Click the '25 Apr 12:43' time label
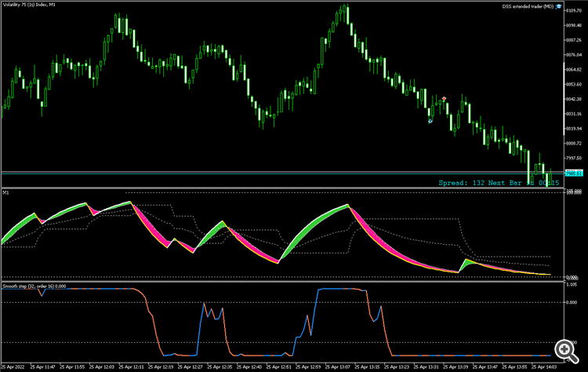Screen dimensions: 588x372 point(249,367)
